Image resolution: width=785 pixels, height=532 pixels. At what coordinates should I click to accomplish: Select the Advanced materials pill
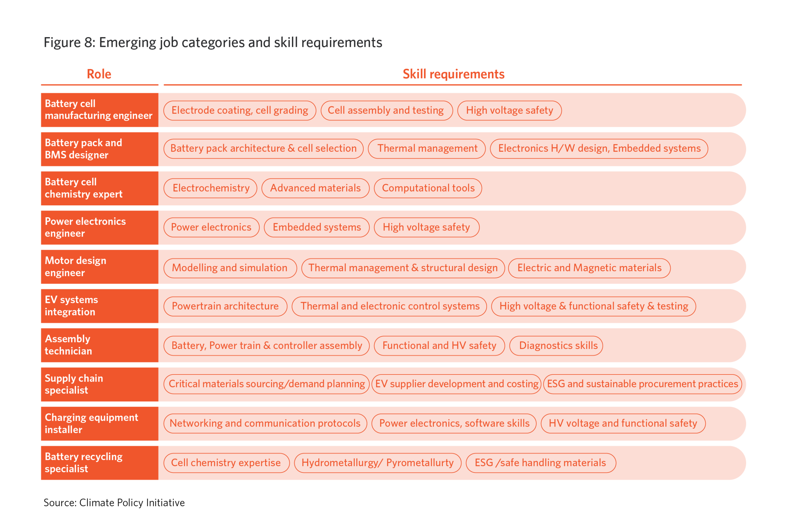pyautogui.click(x=315, y=188)
